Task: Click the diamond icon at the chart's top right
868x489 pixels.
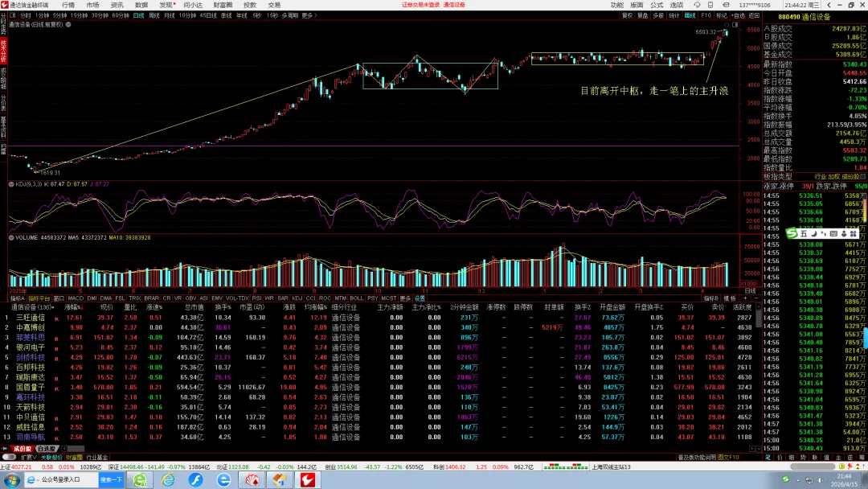Action: [727, 25]
